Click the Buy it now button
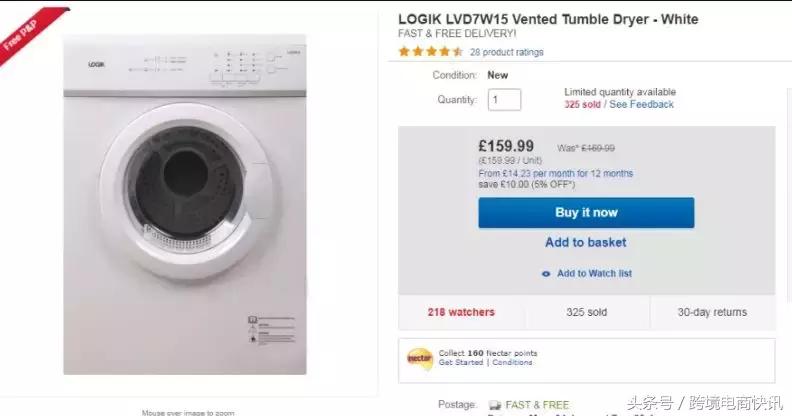The image size is (792, 416). pos(586,213)
